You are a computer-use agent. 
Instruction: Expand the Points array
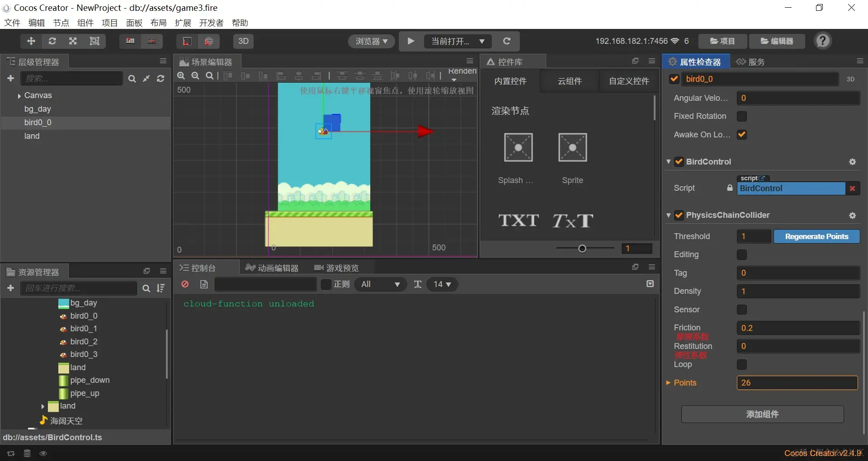[668, 383]
